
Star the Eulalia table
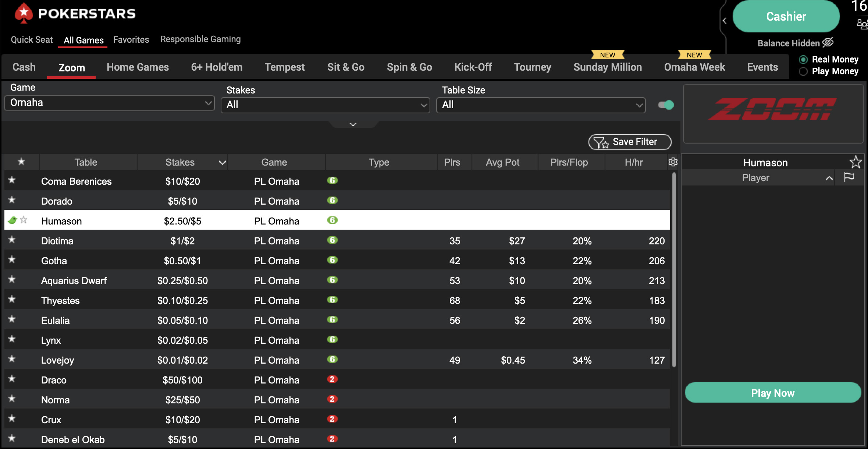[12, 319]
